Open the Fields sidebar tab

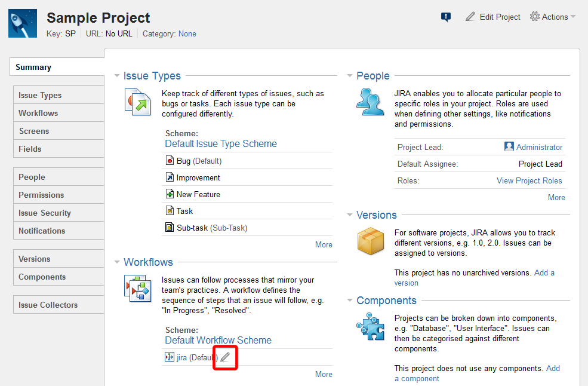click(x=59, y=149)
